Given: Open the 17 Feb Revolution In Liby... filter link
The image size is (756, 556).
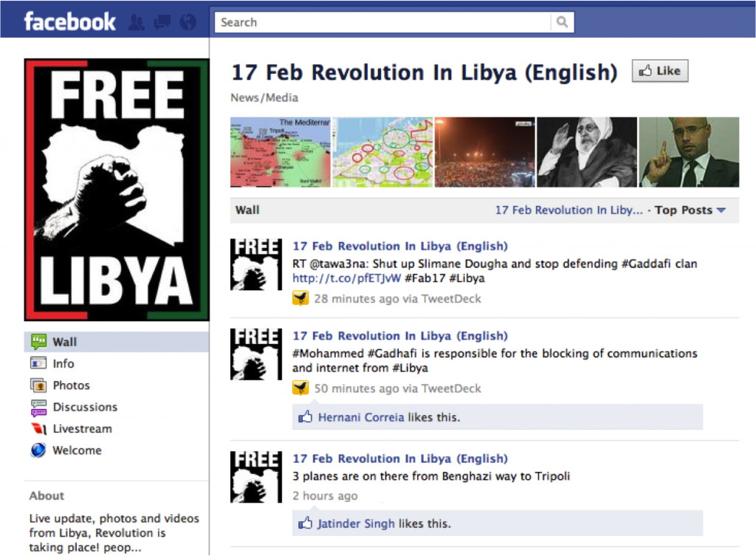Looking at the screenshot, I should pyautogui.click(x=569, y=210).
